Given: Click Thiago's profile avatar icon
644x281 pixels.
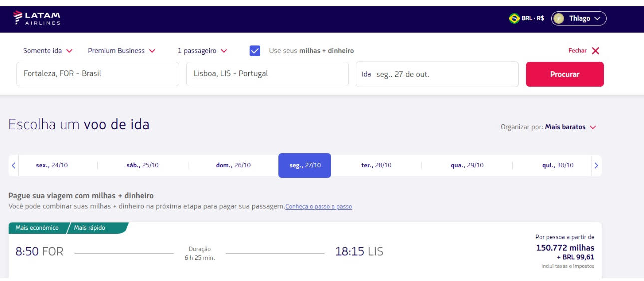Looking at the screenshot, I should click(559, 19).
